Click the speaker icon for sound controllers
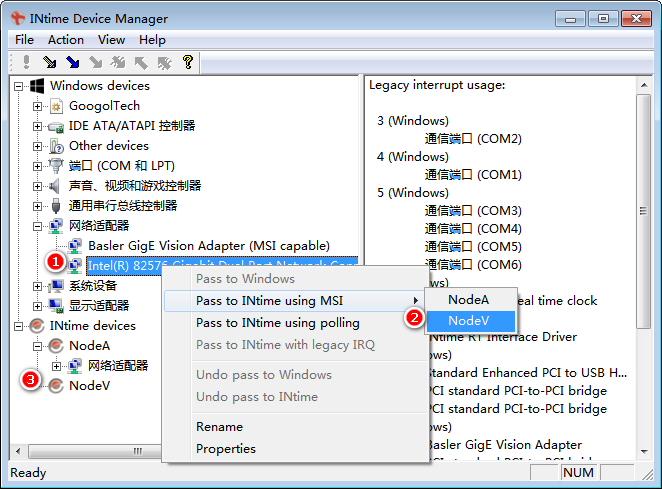The width and height of the screenshot is (662, 489). (54, 186)
